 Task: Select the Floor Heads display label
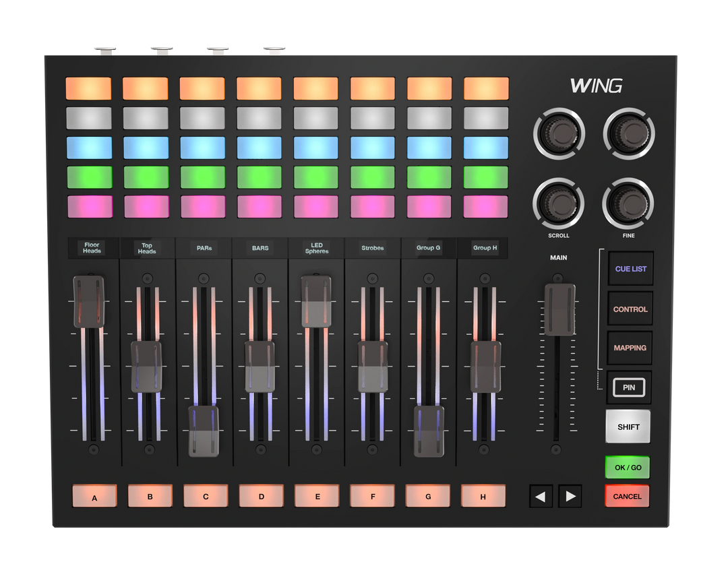click(x=92, y=248)
